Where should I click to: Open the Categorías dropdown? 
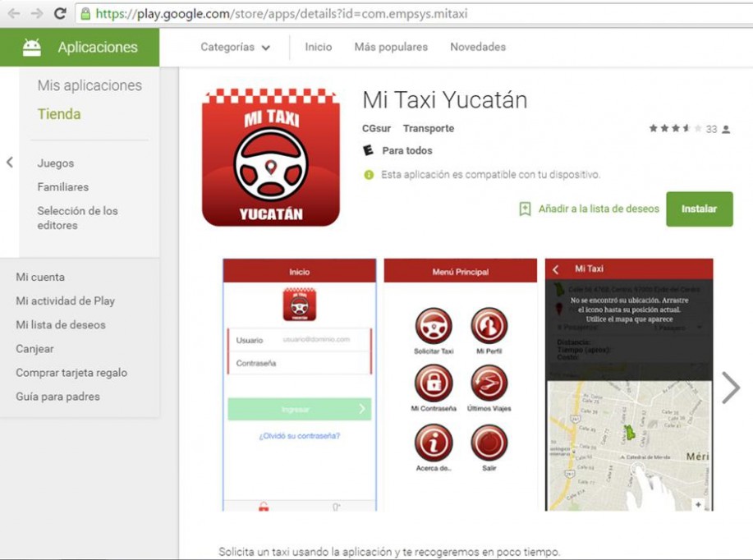pos(235,47)
